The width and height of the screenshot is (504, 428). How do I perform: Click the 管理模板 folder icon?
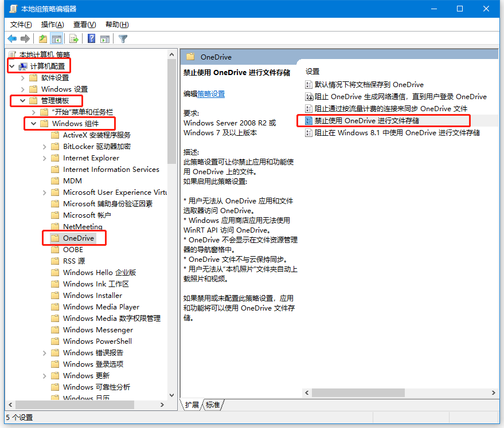coord(33,101)
